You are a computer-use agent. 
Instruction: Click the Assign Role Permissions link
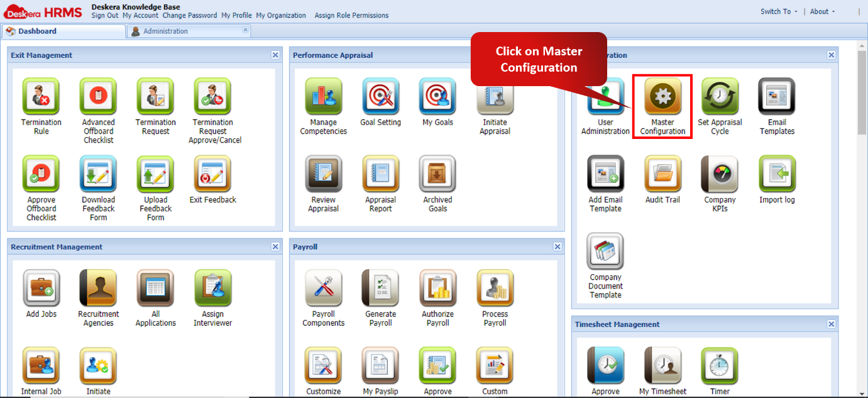[x=351, y=15]
